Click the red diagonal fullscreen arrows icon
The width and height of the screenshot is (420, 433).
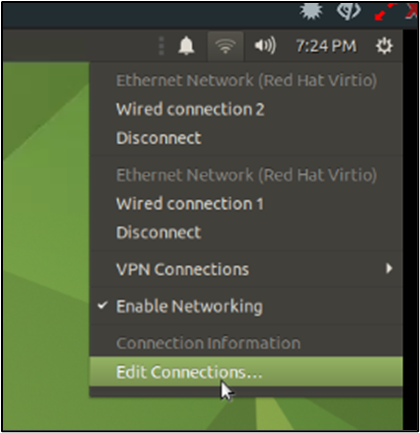(386, 12)
